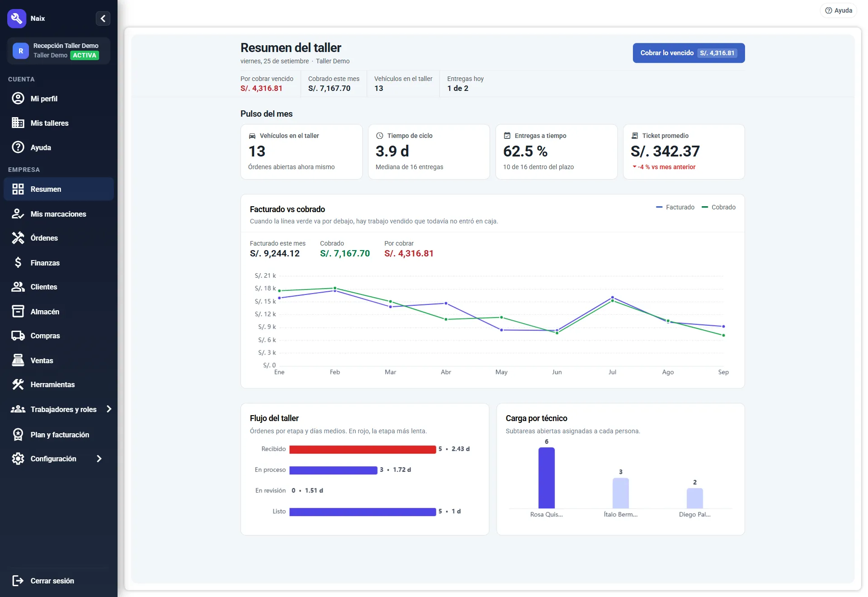Click the Órdenes tools icon
868x597 pixels.
[18, 238]
